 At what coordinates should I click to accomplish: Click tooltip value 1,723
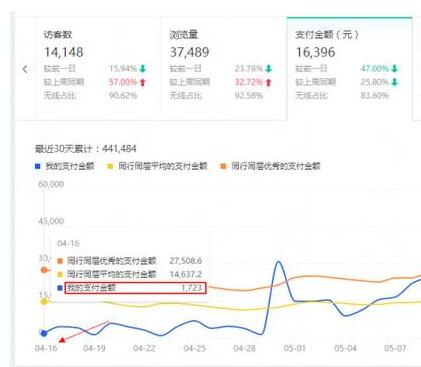tap(192, 288)
